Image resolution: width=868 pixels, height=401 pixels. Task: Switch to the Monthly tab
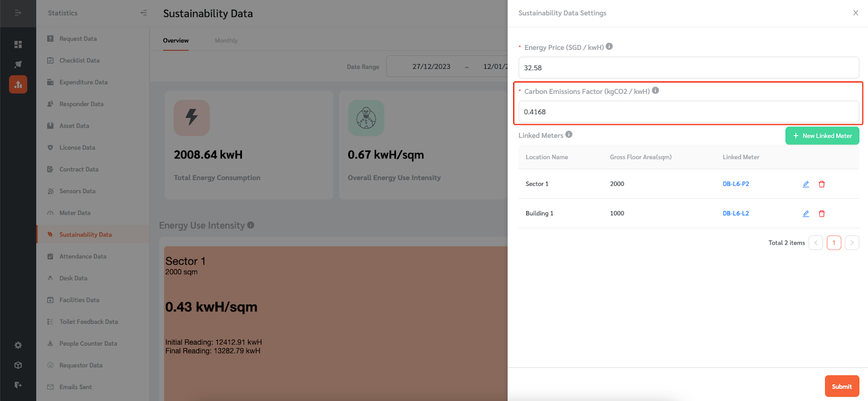[226, 41]
